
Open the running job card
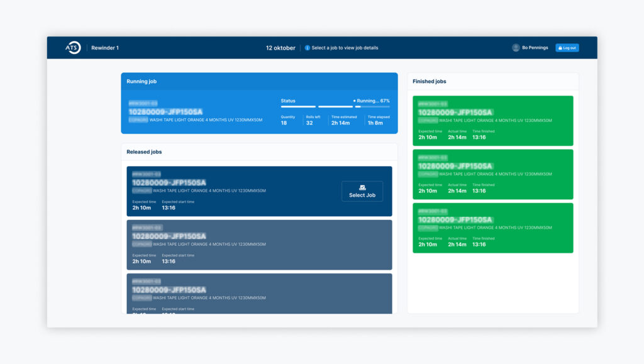click(201, 112)
